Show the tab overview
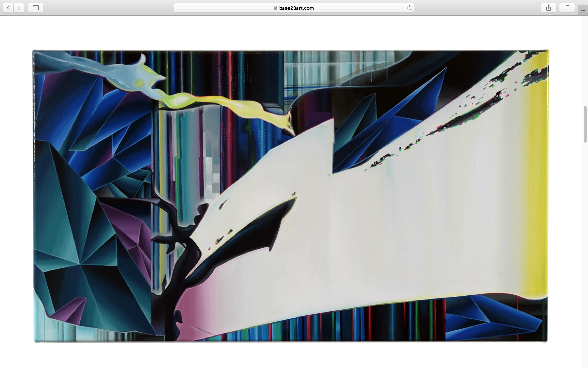 click(x=567, y=8)
